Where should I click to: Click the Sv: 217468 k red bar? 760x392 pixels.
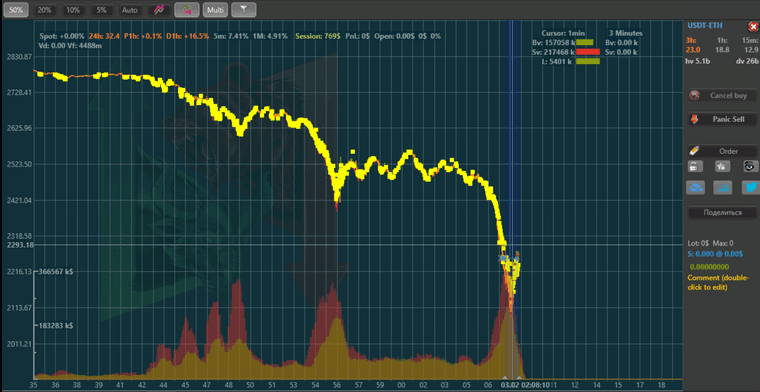(x=588, y=52)
